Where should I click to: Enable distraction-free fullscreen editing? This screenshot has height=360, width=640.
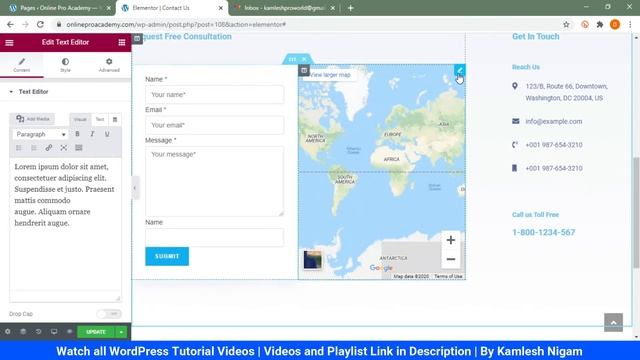pos(64,148)
